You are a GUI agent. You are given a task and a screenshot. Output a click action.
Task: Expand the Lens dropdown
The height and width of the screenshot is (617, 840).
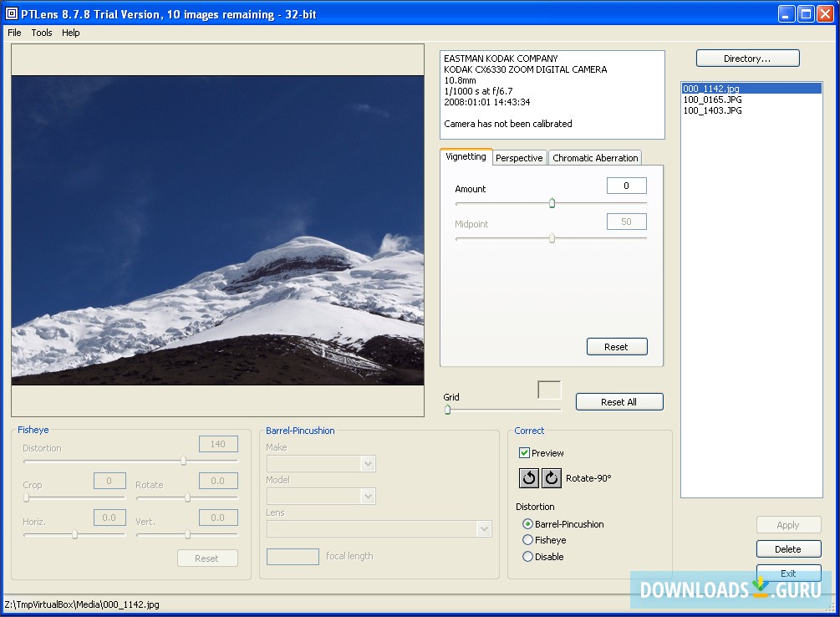pyautogui.click(x=483, y=528)
